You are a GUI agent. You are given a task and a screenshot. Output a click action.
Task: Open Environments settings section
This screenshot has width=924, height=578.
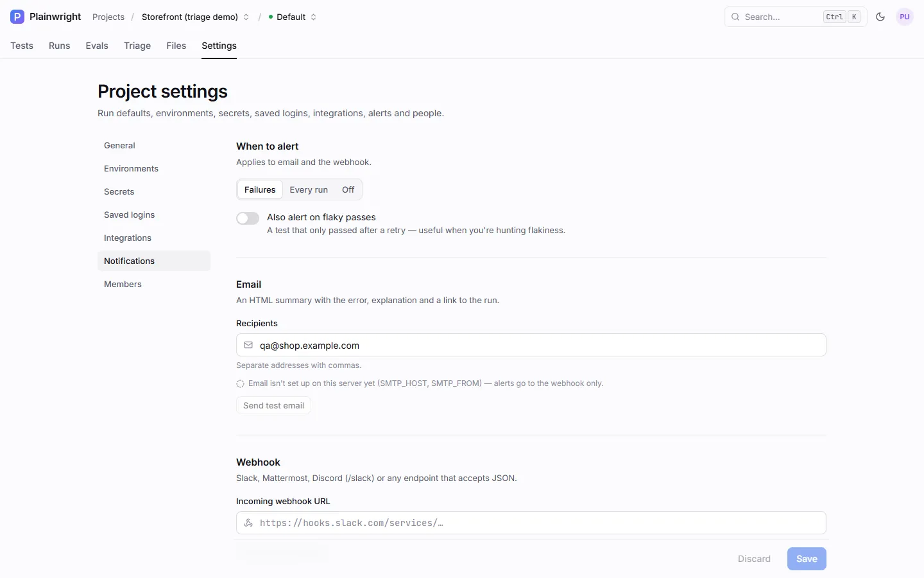tap(154, 168)
